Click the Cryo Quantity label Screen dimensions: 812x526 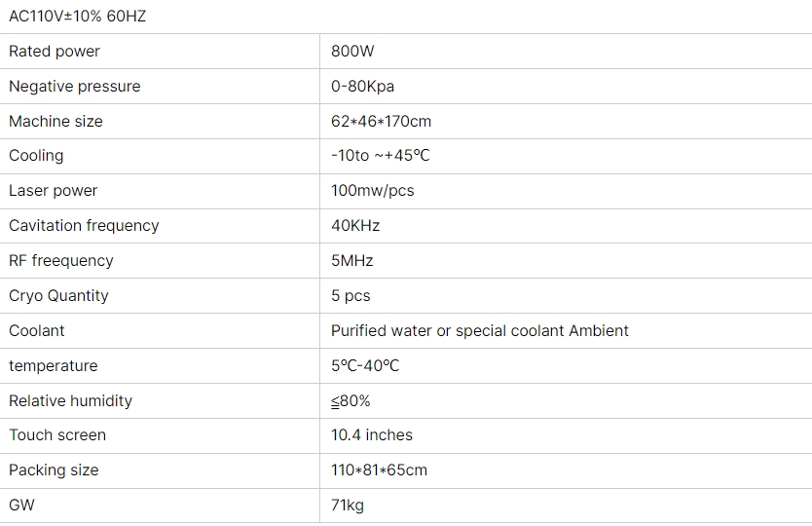[58, 296]
